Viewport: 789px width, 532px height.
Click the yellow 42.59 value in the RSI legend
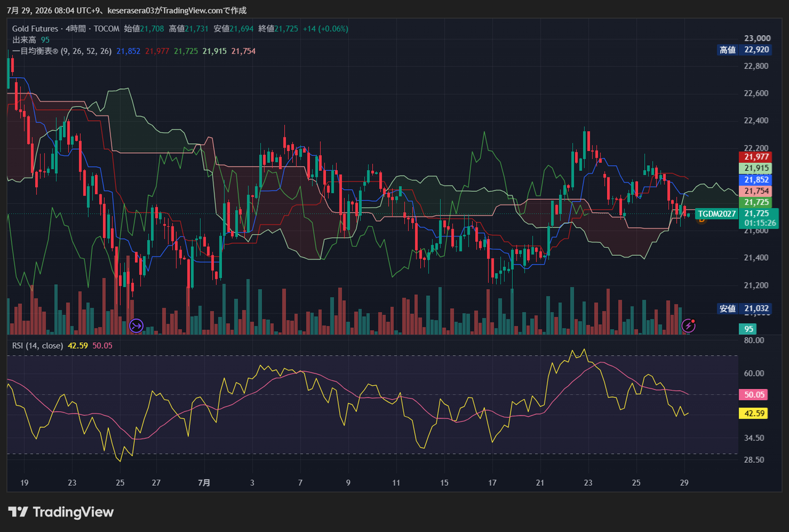point(78,346)
